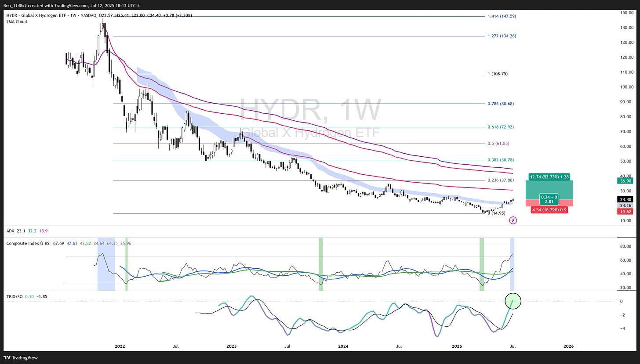Screen dimensions: 640x364
Task: Click the 10.00 price scale label
Action: click(x=626, y=220)
